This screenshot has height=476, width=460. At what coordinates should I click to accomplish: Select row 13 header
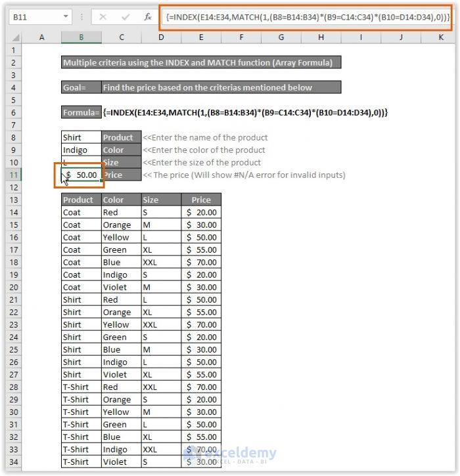pyautogui.click(x=13, y=200)
